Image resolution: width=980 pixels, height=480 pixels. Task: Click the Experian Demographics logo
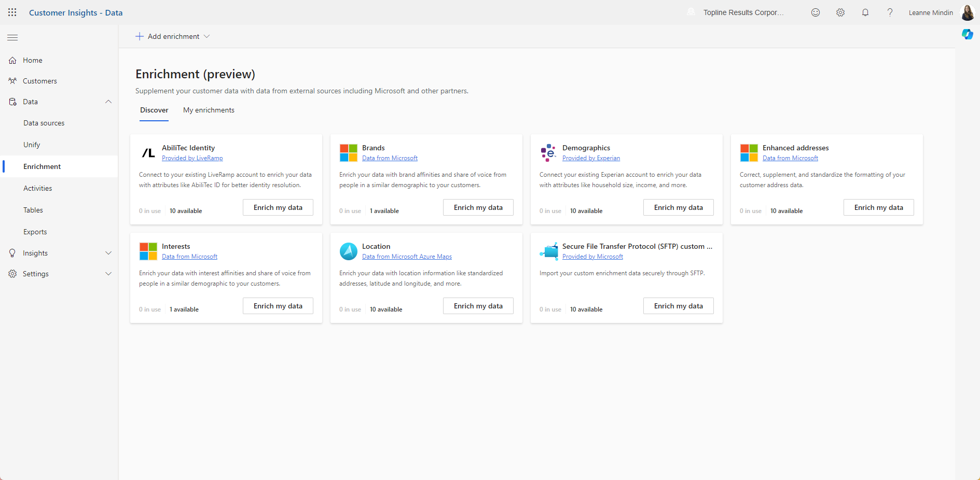[548, 153]
